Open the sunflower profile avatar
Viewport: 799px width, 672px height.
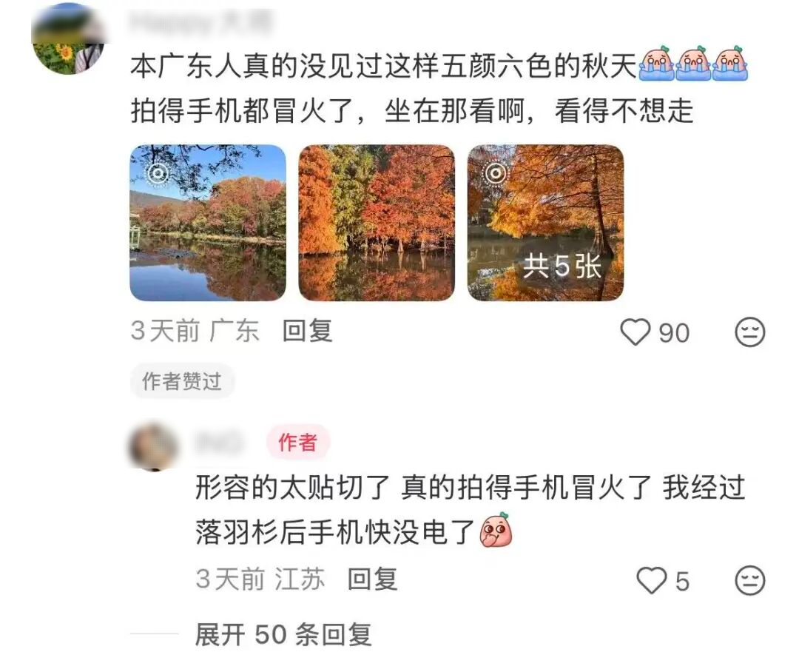tap(68, 40)
